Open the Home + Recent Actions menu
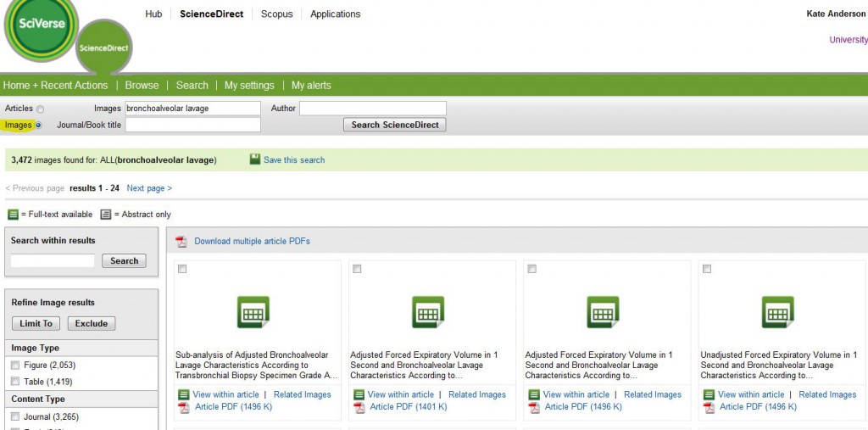The image size is (868, 430). [x=55, y=86]
